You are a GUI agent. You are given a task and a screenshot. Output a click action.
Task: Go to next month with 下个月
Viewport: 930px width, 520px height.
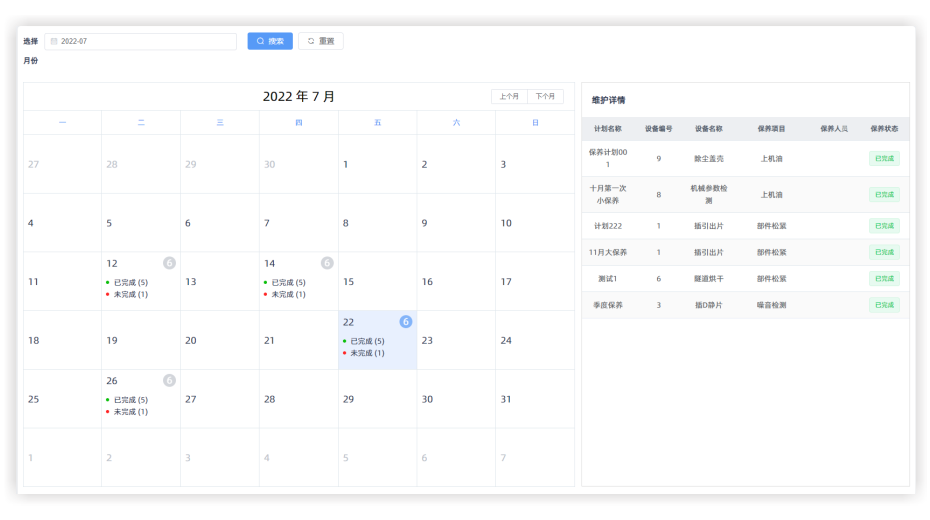[545, 97]
